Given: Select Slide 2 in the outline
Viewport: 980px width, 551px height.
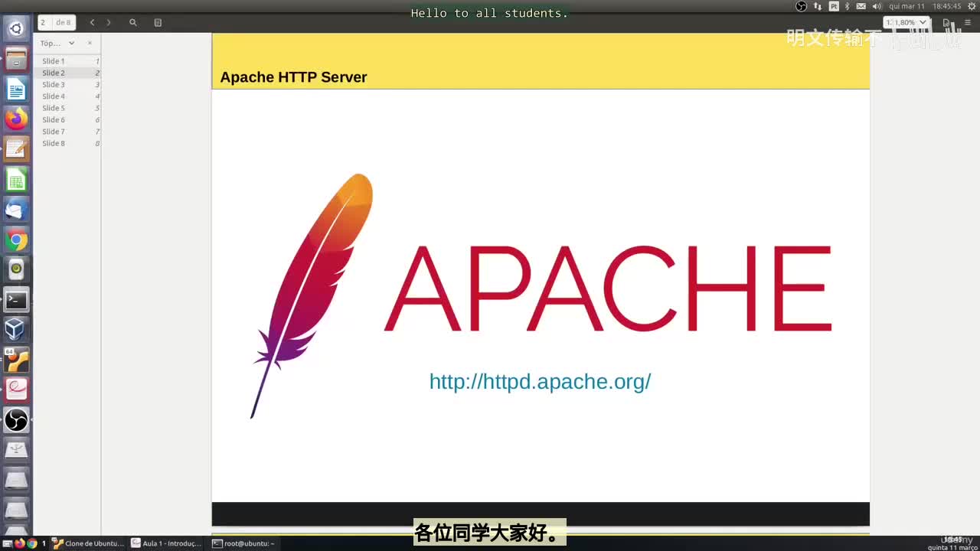Looking at the screenshot, I should coord(69,73).
